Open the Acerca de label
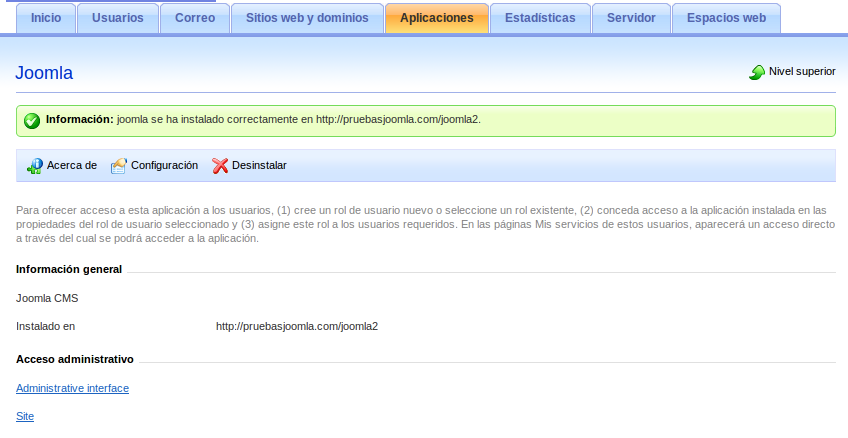848x438 pixels. point(72,165)
